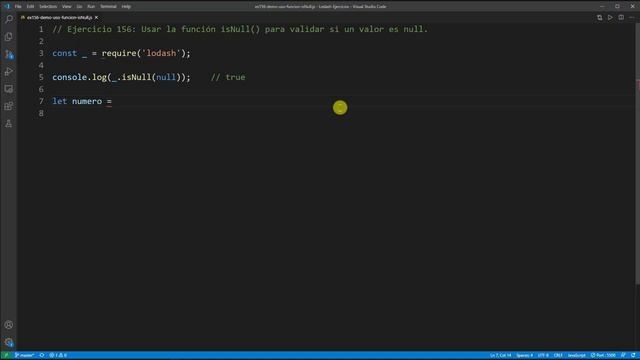Image resolution: width=640 pixels, height=360 pixels.
Task: Click the remote window indicator in the status bar
Action: tap(6, 356)
